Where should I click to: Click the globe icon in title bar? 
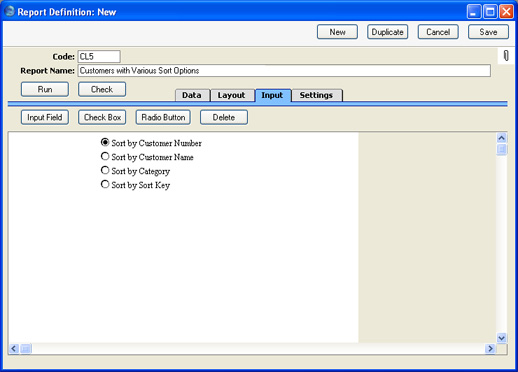point(10,11)
